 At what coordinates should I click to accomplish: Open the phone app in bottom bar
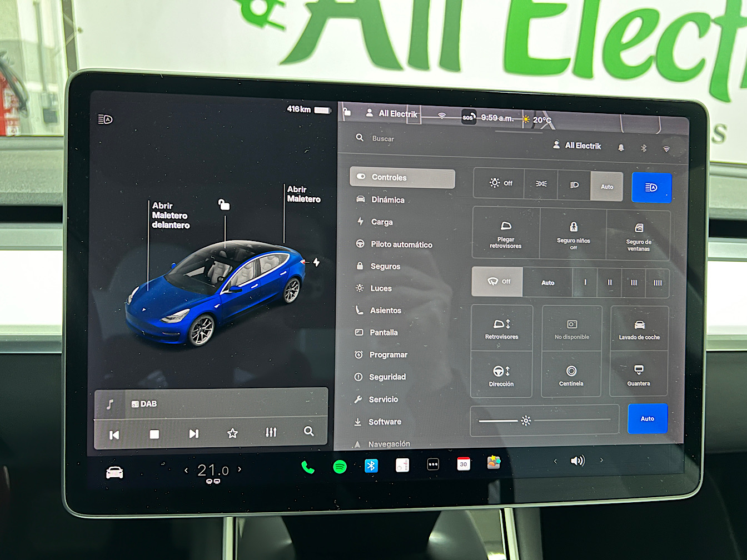pos(308,467)
